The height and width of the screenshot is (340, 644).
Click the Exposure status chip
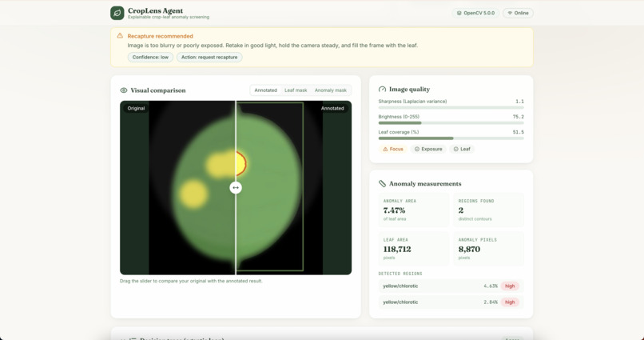pyautogui.click(x=428, y=150)
